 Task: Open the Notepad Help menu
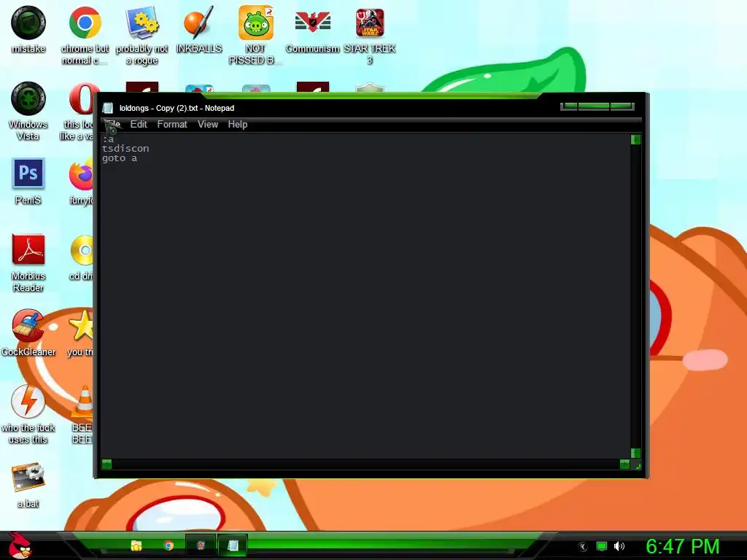(237, 124)
